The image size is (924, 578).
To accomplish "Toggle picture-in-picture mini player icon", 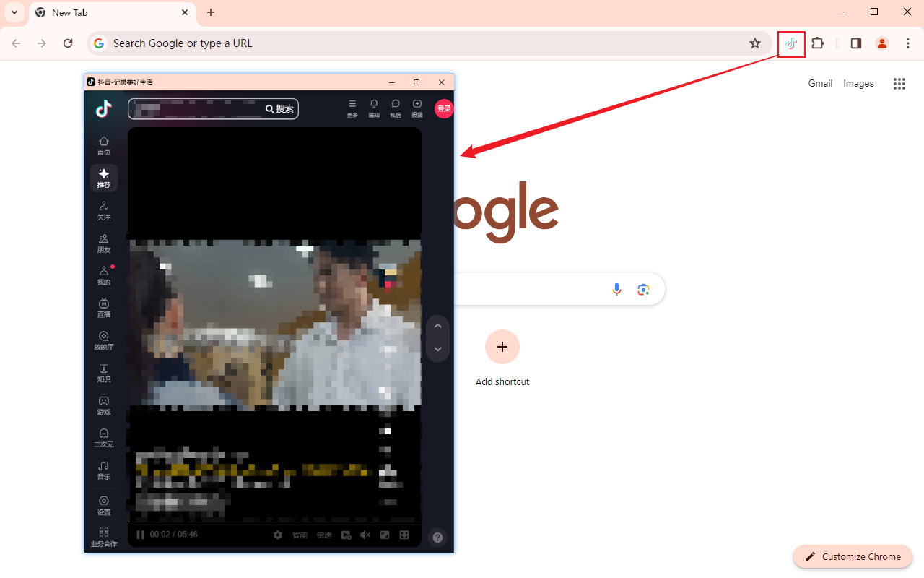I will click(x=385, y=535).
